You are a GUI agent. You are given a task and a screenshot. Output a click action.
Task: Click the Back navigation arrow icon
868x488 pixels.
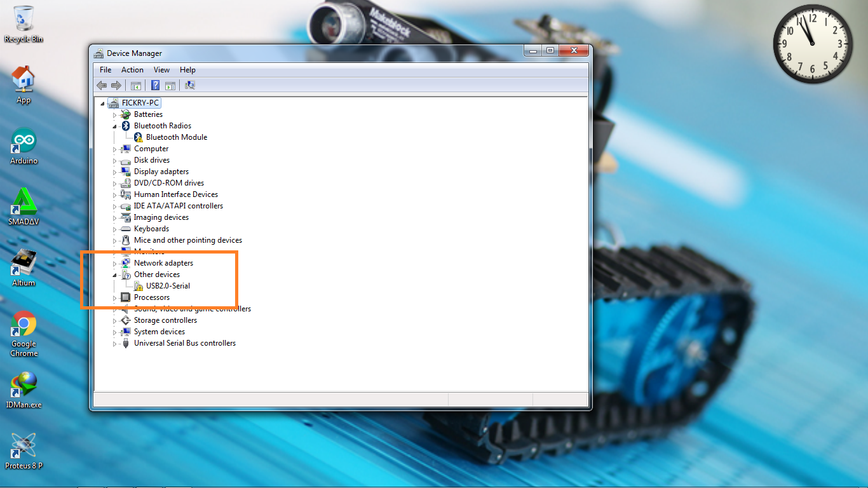click(102, 85)
